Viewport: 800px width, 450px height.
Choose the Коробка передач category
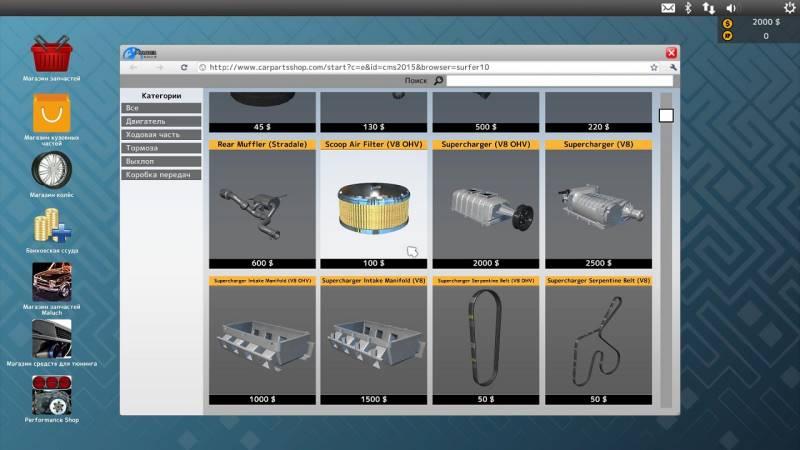(x=161, y=175)
